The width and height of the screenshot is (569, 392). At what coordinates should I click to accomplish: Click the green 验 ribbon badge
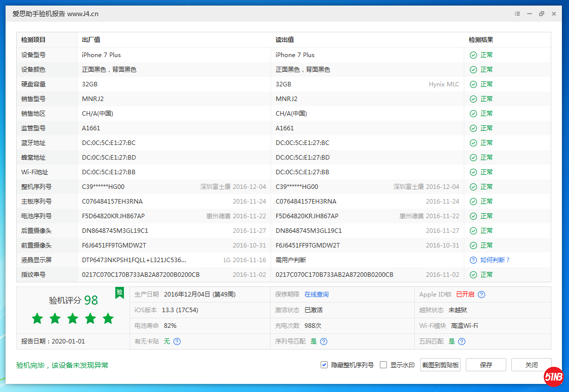[119, 293]
